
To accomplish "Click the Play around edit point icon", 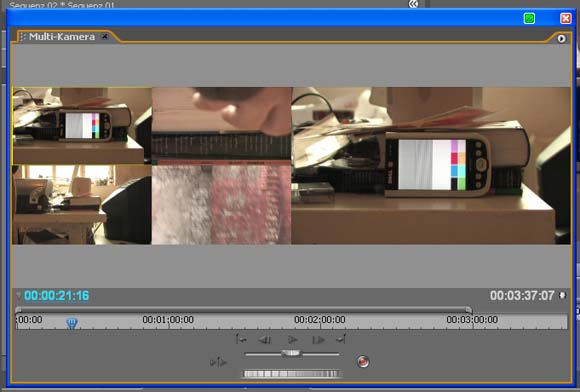I will pyautogui.click(x=218, y=362).
